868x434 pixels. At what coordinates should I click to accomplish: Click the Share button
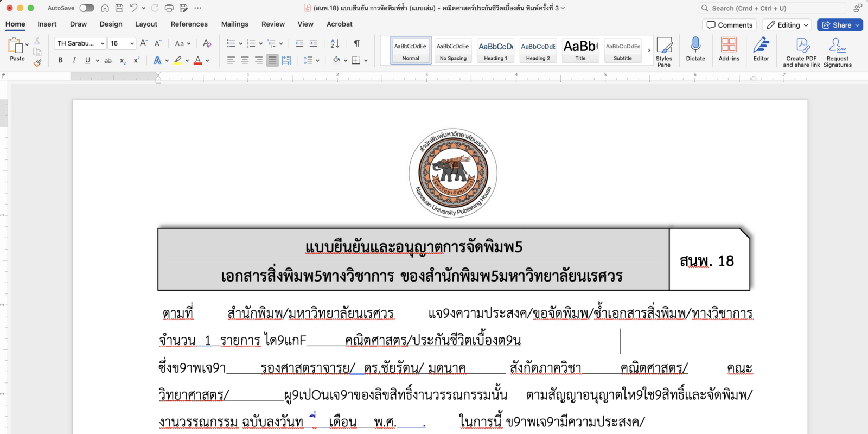coord(840,25)
